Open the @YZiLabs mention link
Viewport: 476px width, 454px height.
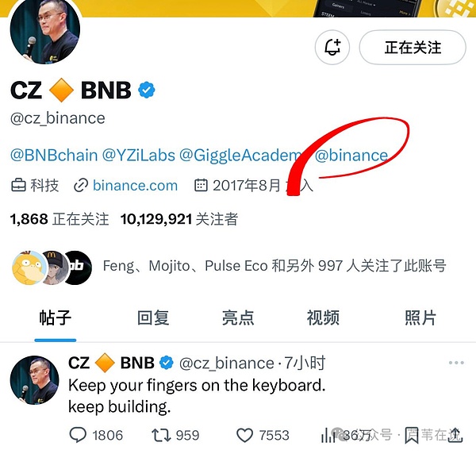[x=138, y=155]
